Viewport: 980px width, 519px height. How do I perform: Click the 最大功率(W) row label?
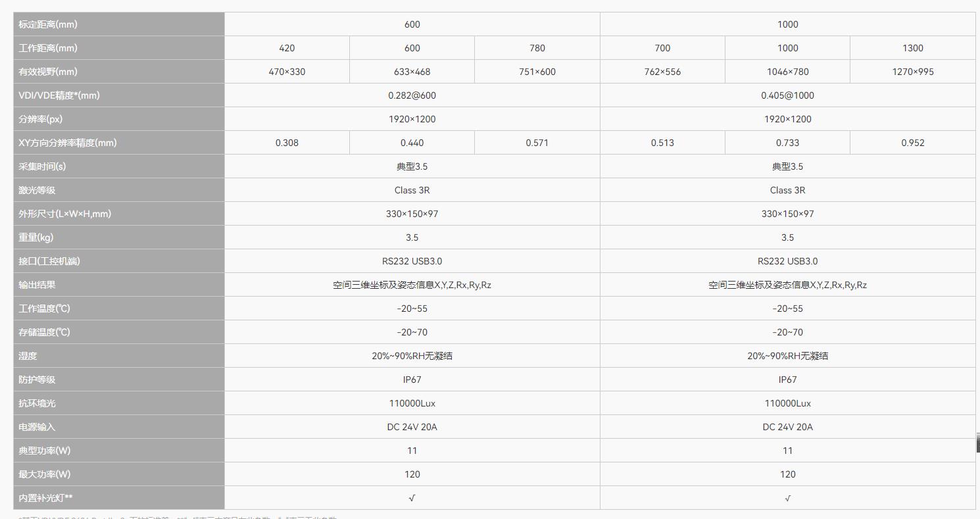(x=45, y=474)
